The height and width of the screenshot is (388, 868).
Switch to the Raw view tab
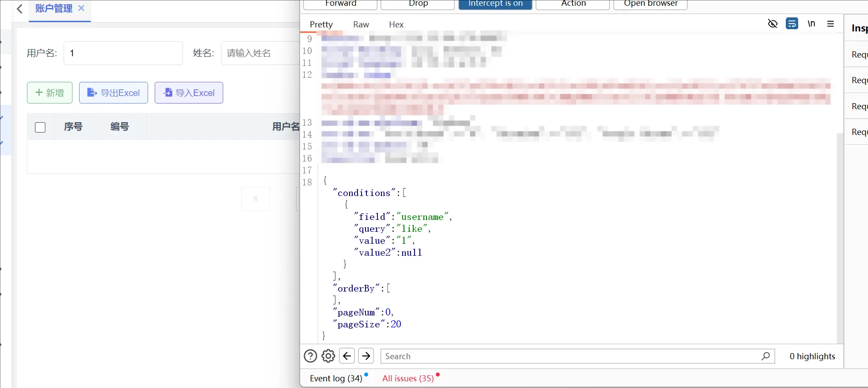click(361, 24)
